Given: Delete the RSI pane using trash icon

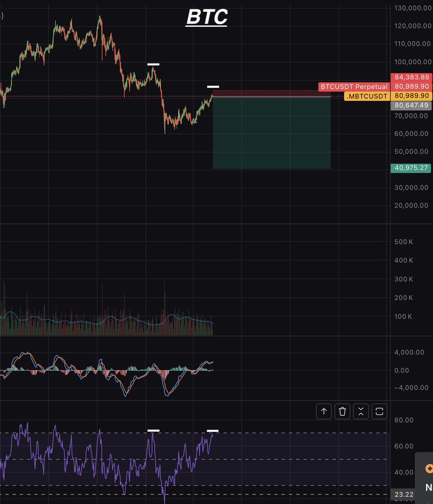Looking at the screenshot, I should pos(342,412).
